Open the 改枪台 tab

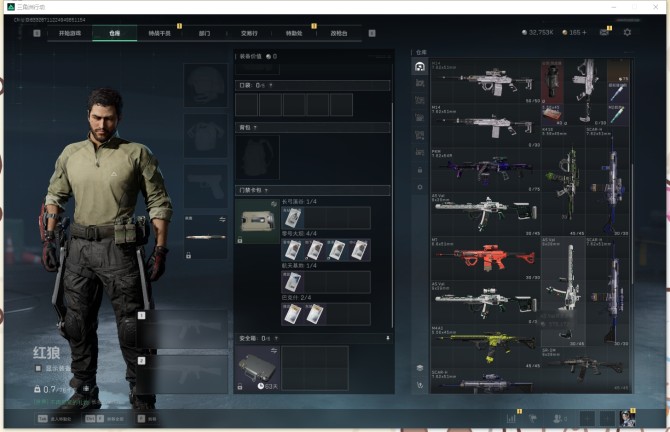(x=339, y=33)
